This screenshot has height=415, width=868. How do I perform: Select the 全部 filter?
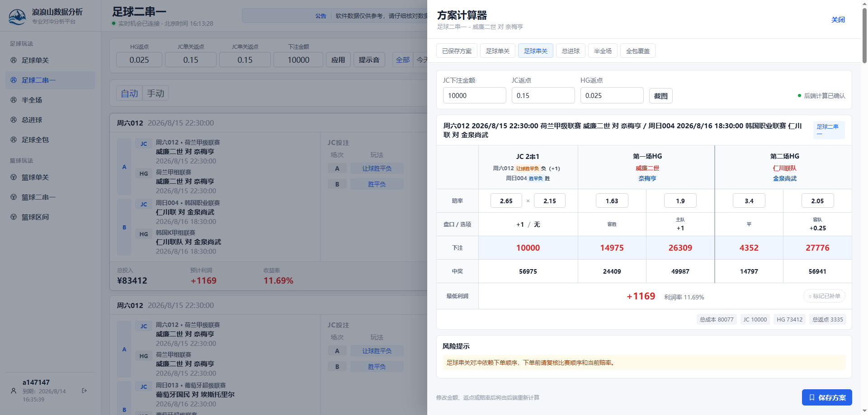[403, 60]
